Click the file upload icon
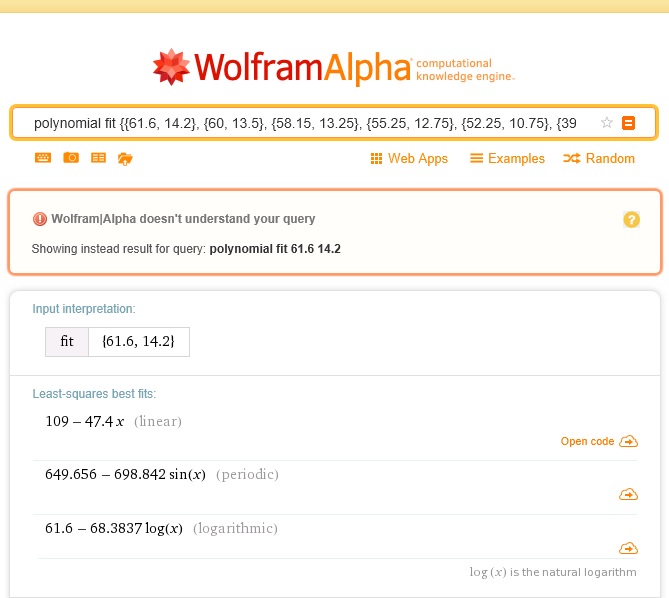Viewport: 669px width, 598px height. coord(125,158)
